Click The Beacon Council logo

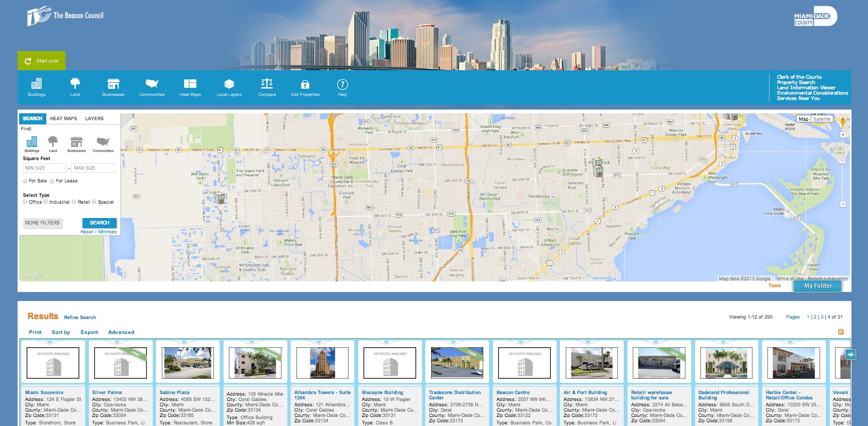click(x=65, y=16)
